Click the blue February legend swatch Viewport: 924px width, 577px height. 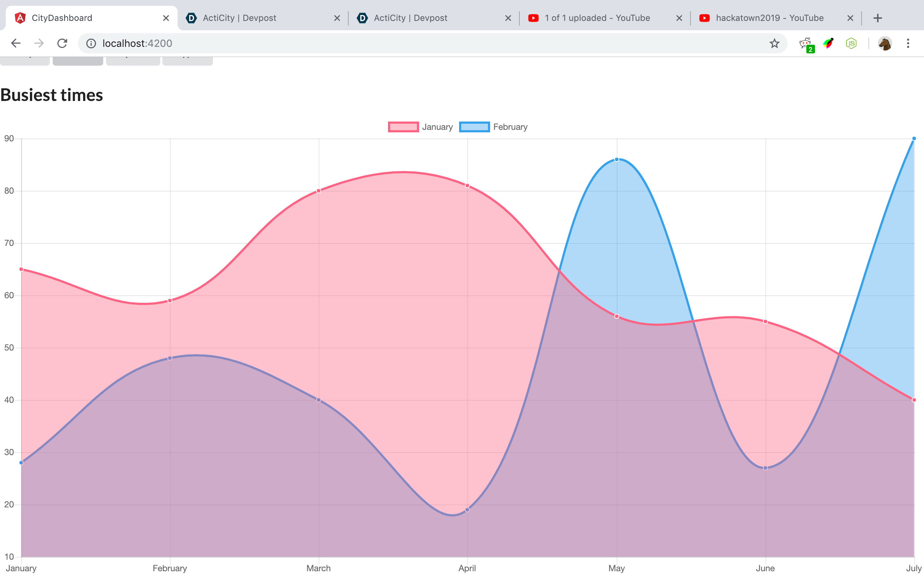pyautogui.click(x=474, y=127)
